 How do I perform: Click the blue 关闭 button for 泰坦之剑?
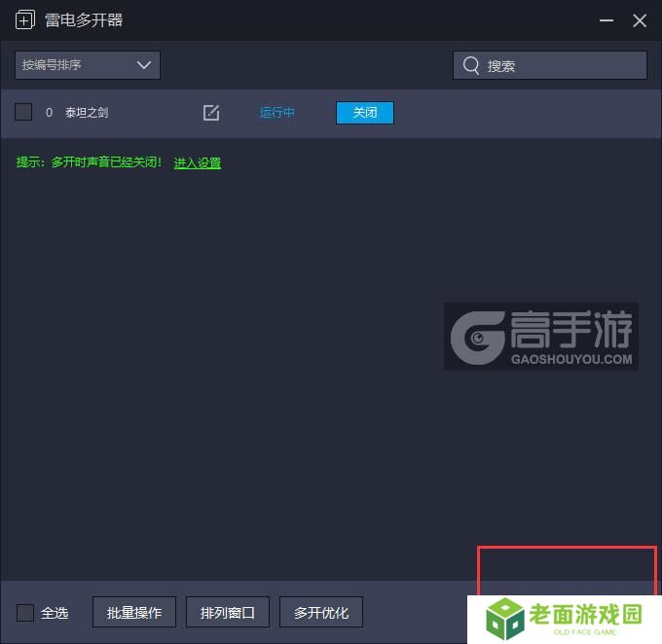(x=365, y=113)
